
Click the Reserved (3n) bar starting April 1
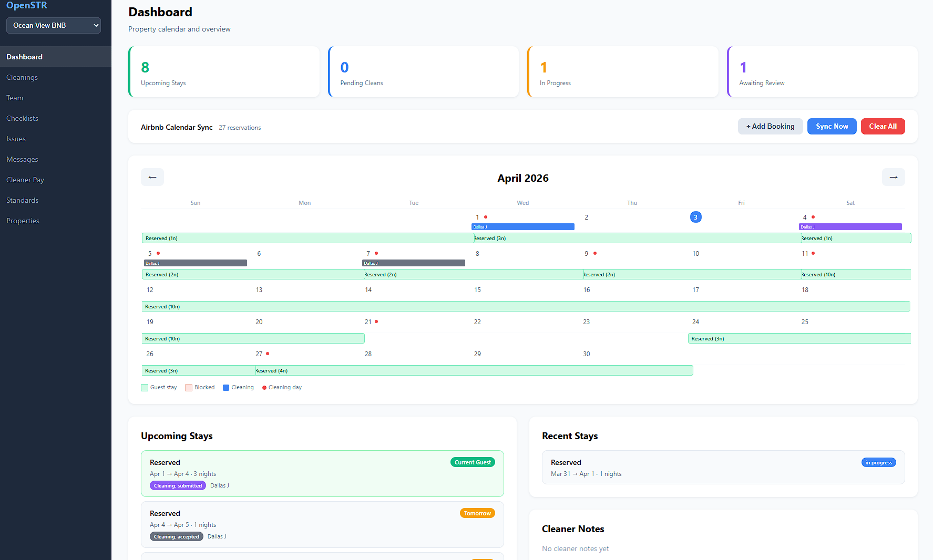click(x=637, y=238)
